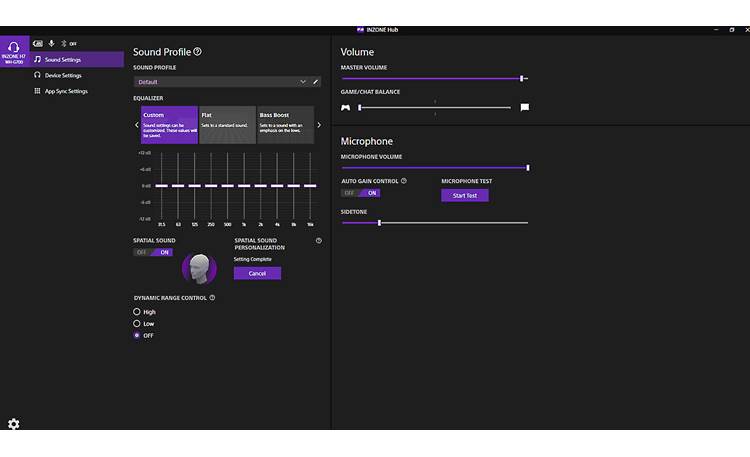Click the 16k equalizer band slider
This screenshot has height=457, width=750.
pyautogui.click(x=310, y=186)
